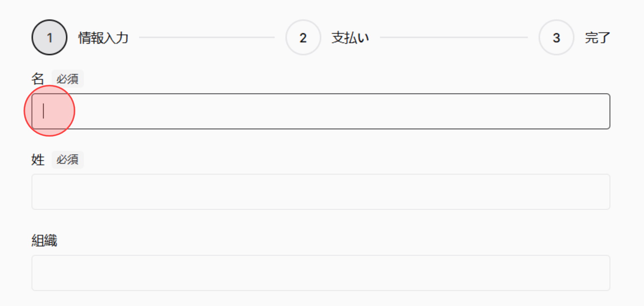The image size is (644, 306).
Task: Select the 支払い step label
Action: point(350,37)
